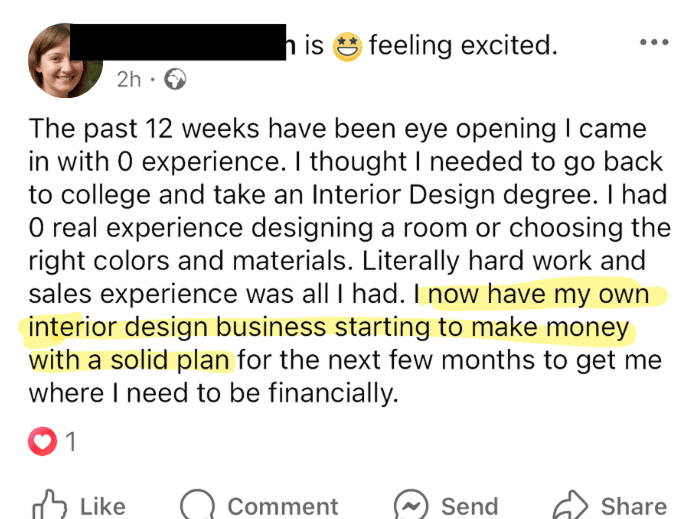Click the Comment speech bubble icon
The image size is (700, 519).
[x=197, y=505]
